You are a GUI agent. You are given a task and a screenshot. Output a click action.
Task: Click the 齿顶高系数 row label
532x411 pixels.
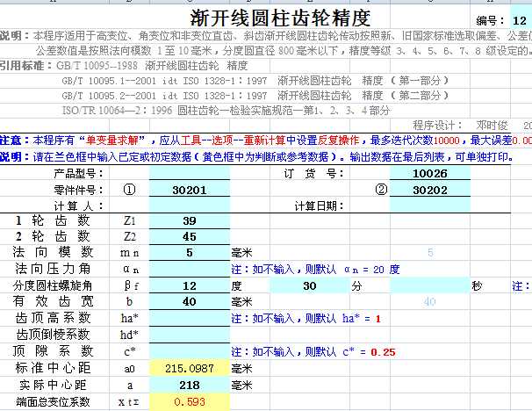[53, 318]
